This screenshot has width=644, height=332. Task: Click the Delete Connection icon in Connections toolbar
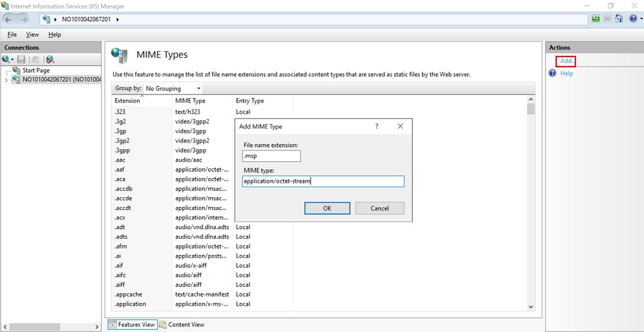[50, 59]
